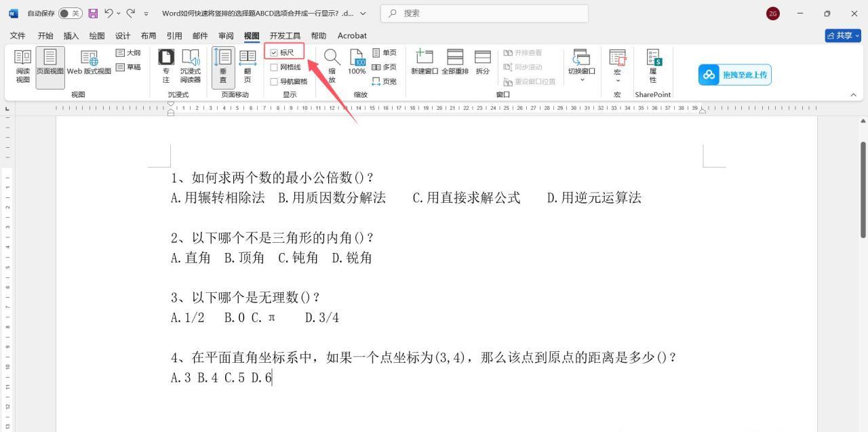This screenshot has width=868, height=432.
Task: Switch to 草稿 draft view
Action: click(128, 66)
